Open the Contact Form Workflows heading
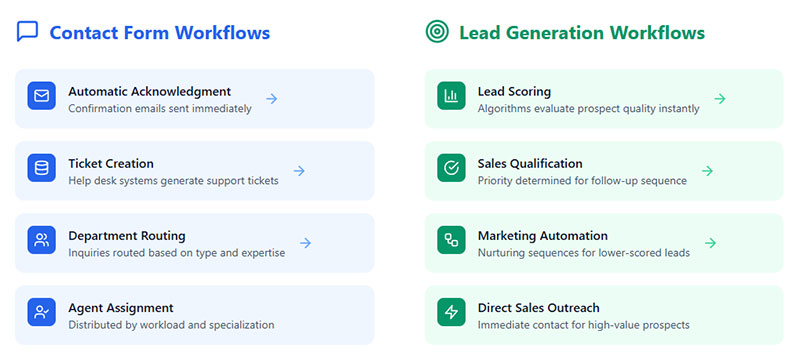Image resolution: width=800 pixels, height=363 pixels. pyautogui.click(x=160, y=33)
